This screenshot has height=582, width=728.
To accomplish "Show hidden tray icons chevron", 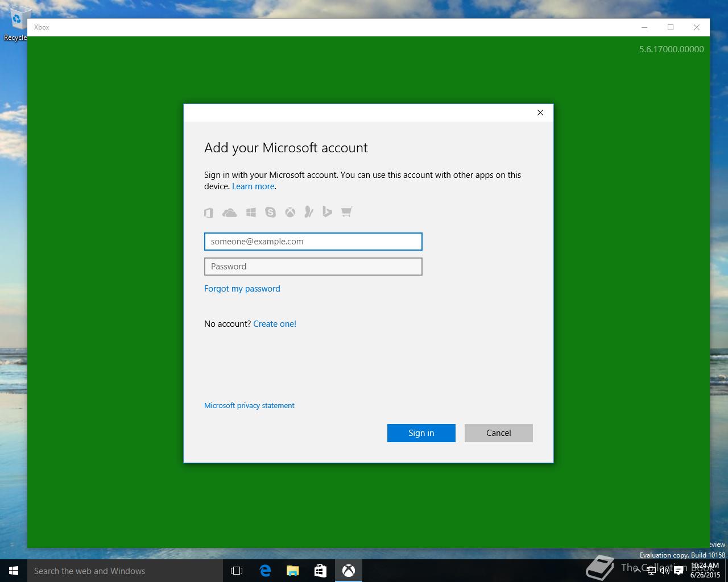I will pyautogui.click(x=638, y=571).
